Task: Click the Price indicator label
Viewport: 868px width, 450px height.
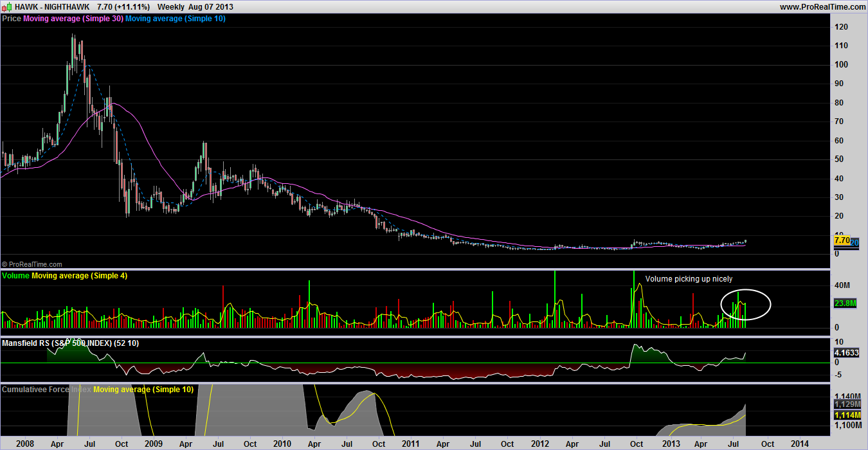Action: tap(12, 19)
